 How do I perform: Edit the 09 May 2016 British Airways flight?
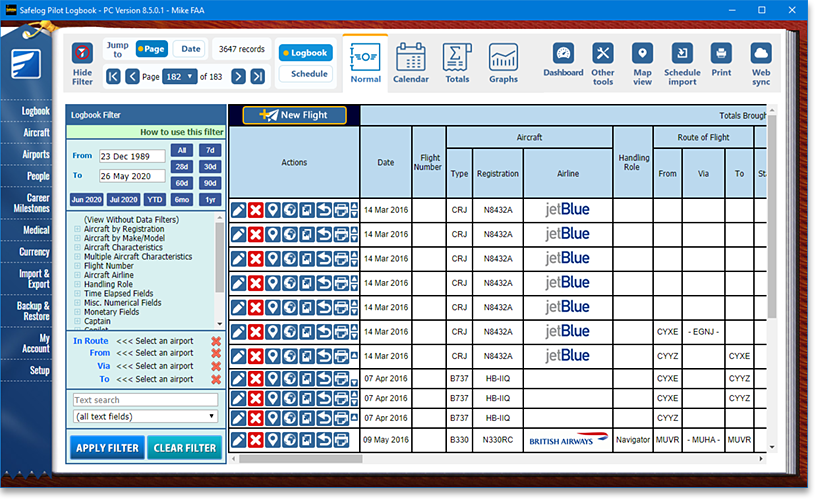(238, 440)
